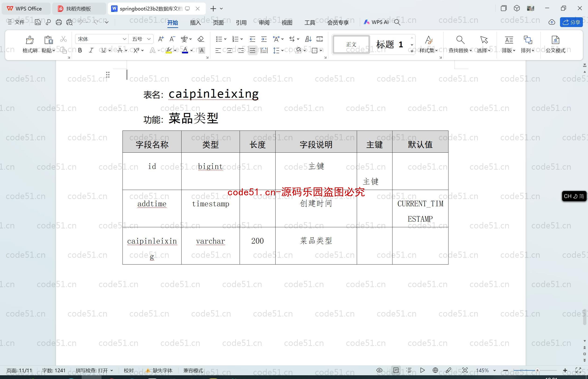Switch to the 插入 ribbon tab
The height and width of the screenshot is (379, 588).
(x=195, y=23)
